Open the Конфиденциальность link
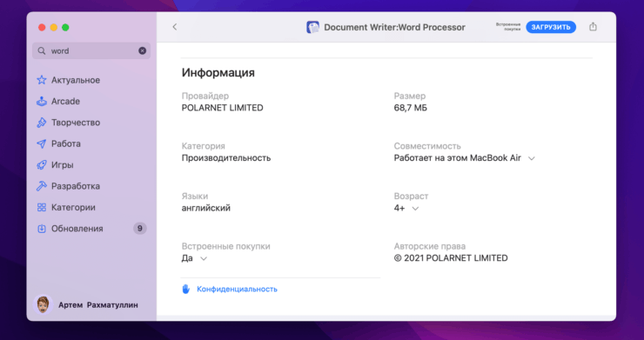Viewport: 644px width, 340px height. point(237,289)
